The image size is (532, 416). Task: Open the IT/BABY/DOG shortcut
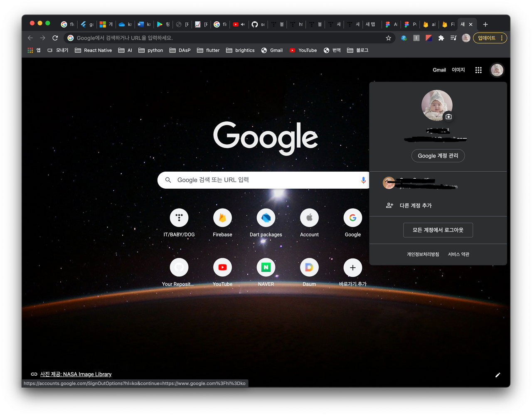pyautogui.click(x=179, y=223)
